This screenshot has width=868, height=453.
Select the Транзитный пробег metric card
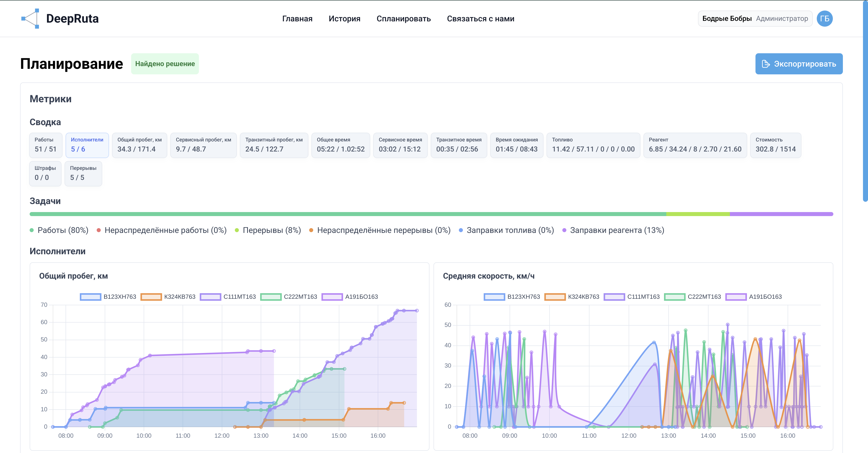pos(274,145)
